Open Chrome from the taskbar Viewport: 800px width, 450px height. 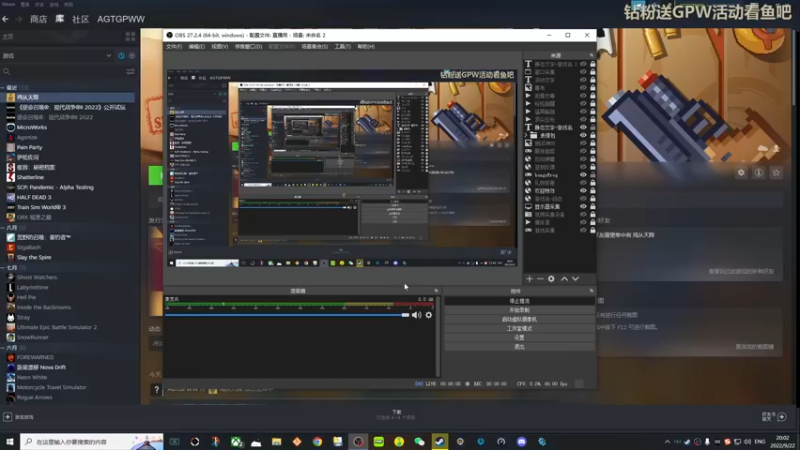(317, 442)
